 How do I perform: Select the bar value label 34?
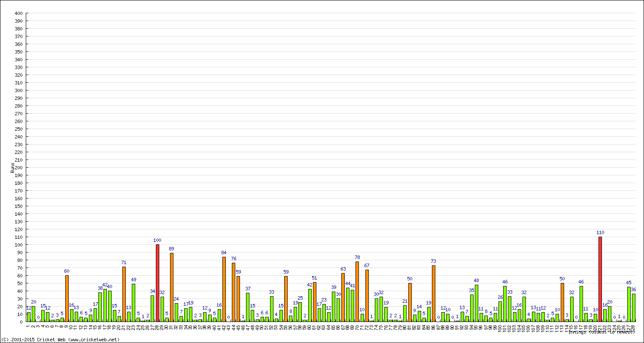[152, 291]
